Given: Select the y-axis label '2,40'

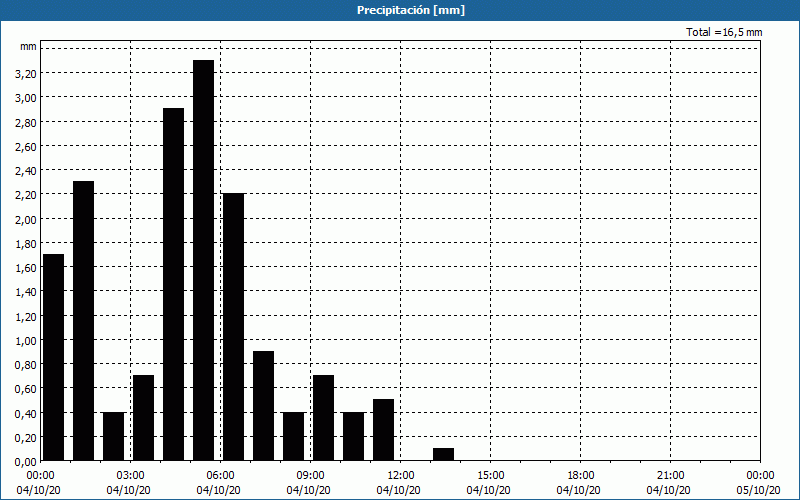Looking at the screenshot, I should (x=26, y=171).
